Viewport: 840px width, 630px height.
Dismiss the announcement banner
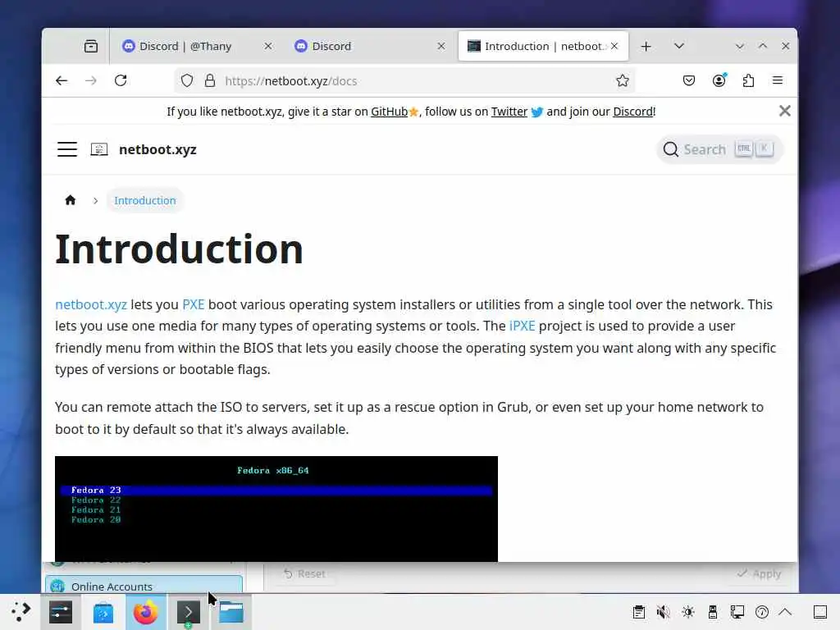pyautogui.click(x=785, y=111)
